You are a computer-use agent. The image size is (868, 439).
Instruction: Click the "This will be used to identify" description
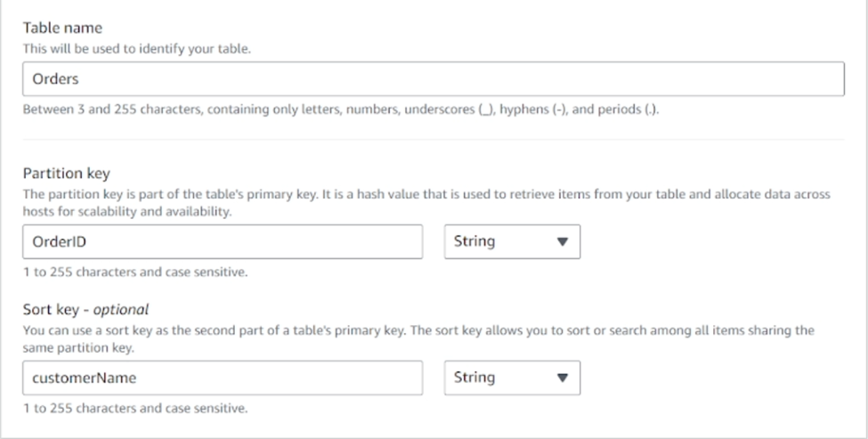pyautogui.click(x=137, y=49)
